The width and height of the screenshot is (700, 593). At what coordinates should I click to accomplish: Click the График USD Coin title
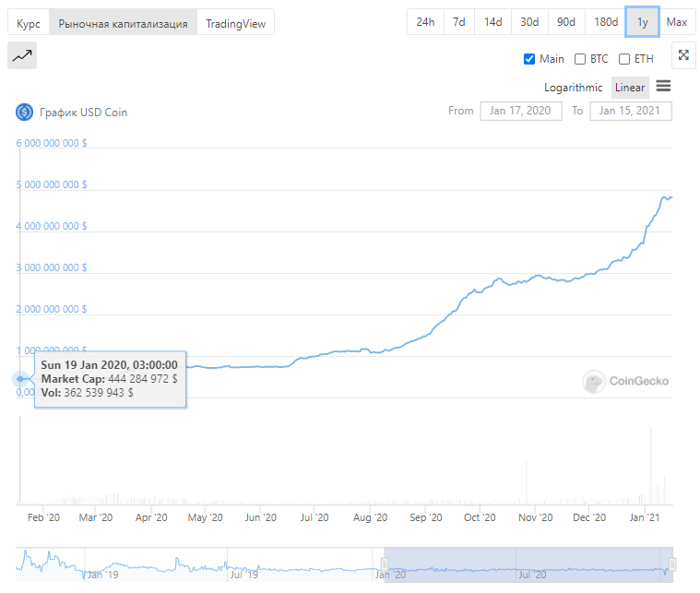click(84, 113)
